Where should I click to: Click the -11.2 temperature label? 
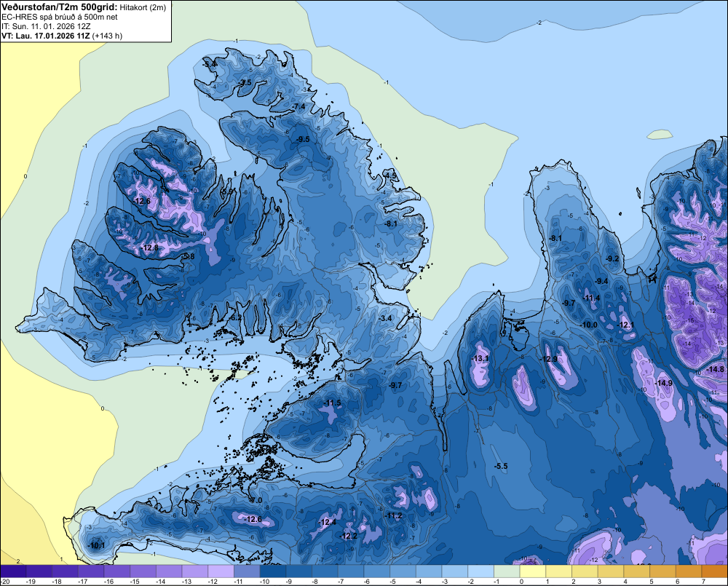pos(393,516)
